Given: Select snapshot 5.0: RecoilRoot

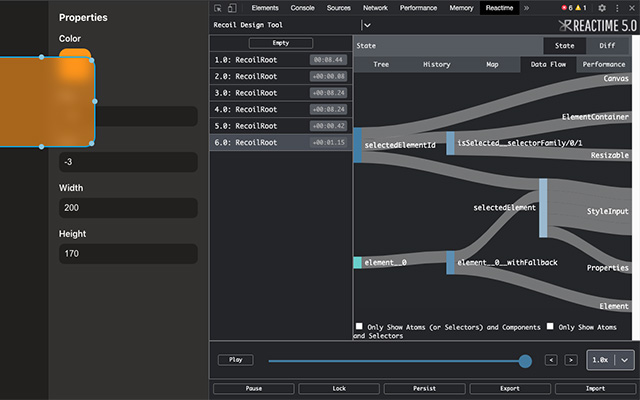Looking at the screenshot, I should point(281,126).
